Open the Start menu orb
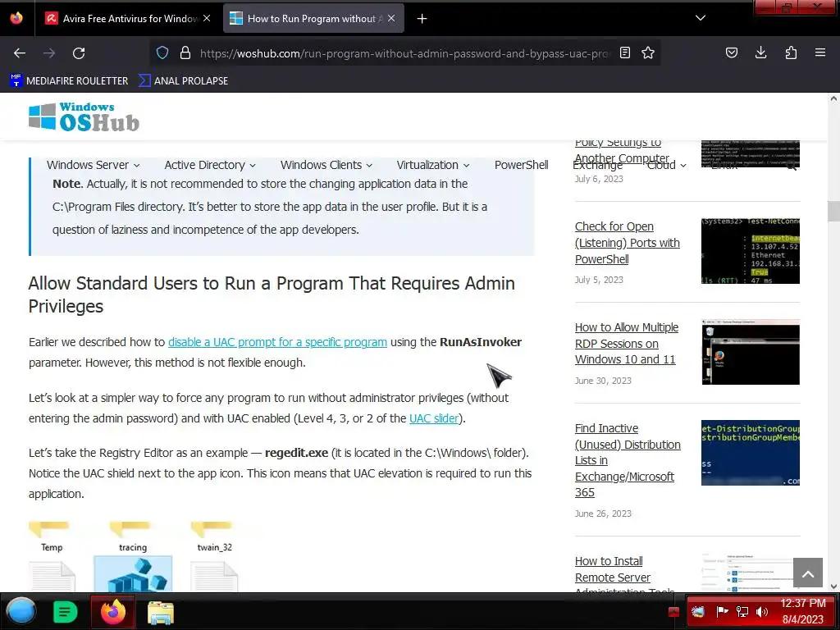This screenshot has width=840, height=630. click(x=21, y=611)
